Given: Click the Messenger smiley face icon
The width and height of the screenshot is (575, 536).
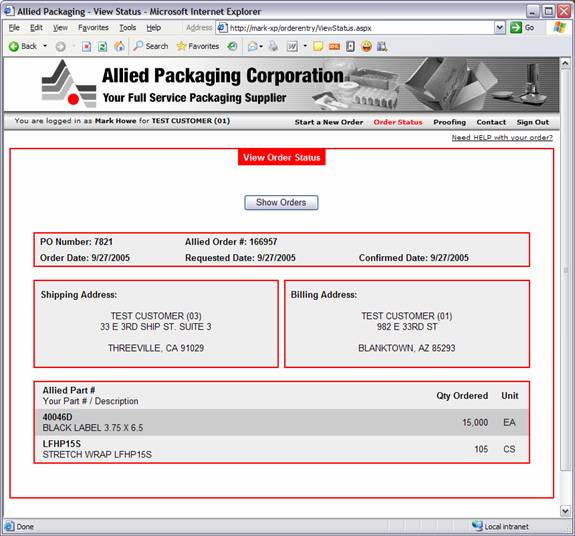Looking at the screenshot, I should [x=366, y=46].
